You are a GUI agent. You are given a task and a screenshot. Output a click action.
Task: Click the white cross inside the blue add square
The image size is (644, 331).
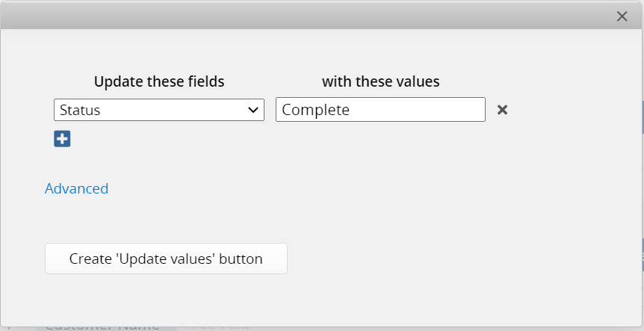pos(62,139)
